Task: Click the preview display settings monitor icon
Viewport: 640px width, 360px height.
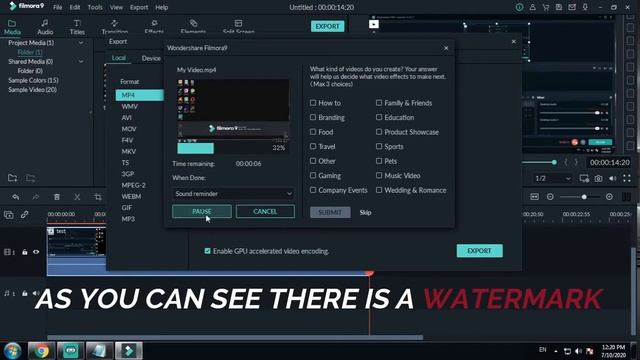Action: click(584, 178)
